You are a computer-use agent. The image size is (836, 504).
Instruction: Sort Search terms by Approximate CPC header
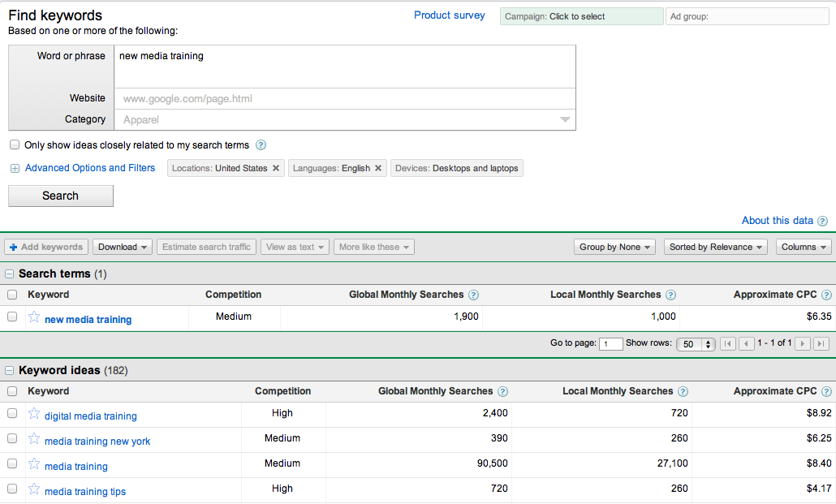pos(774,295)
